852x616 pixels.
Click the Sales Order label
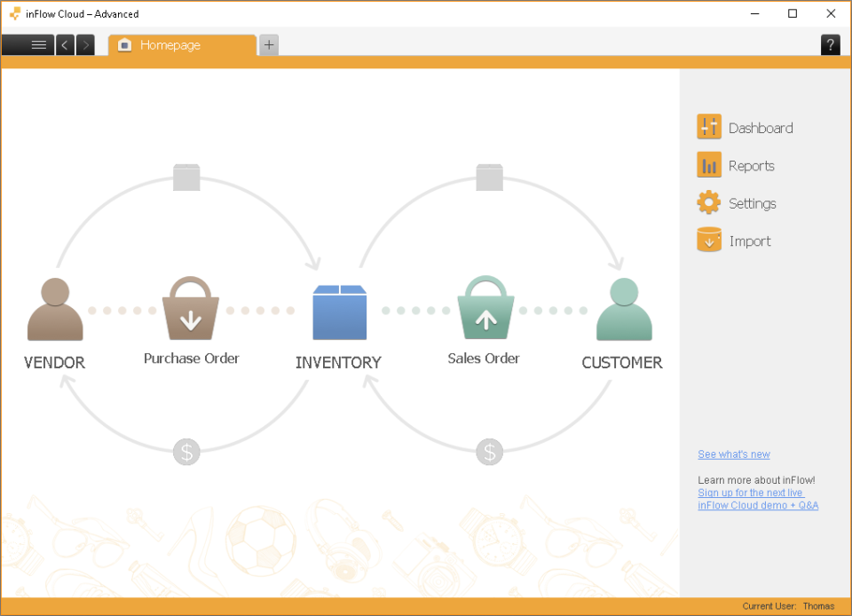point(484,359)
